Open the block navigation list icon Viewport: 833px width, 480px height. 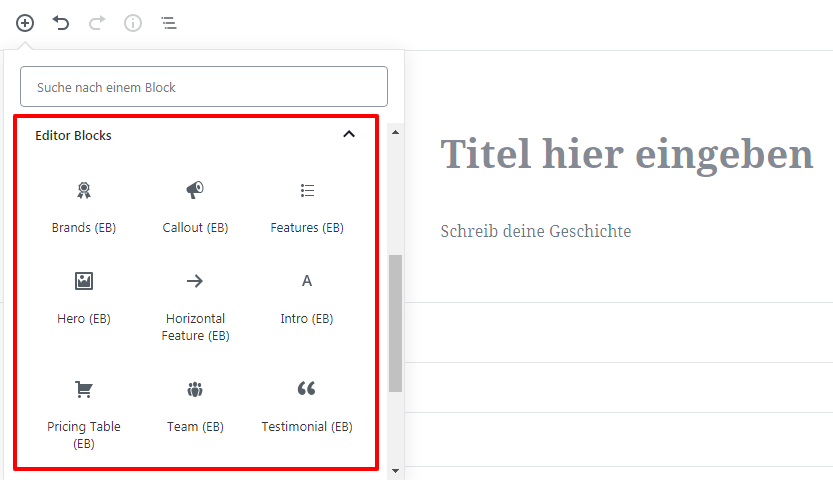169,23
